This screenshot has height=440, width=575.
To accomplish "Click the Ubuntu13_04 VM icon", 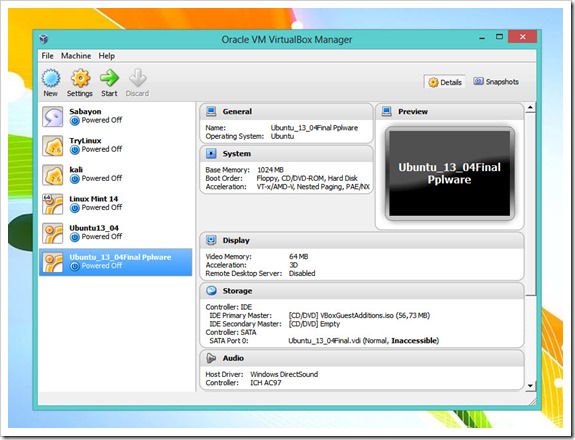I will (52, 233).
